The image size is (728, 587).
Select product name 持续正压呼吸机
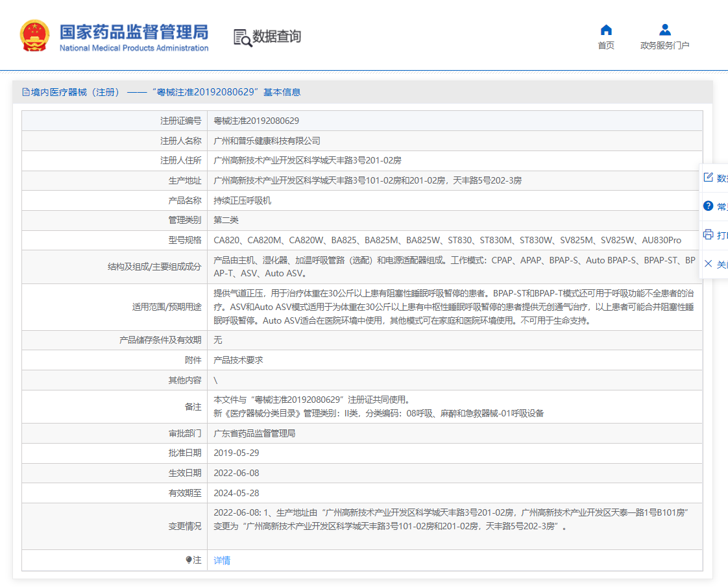[x=243, y=200]
